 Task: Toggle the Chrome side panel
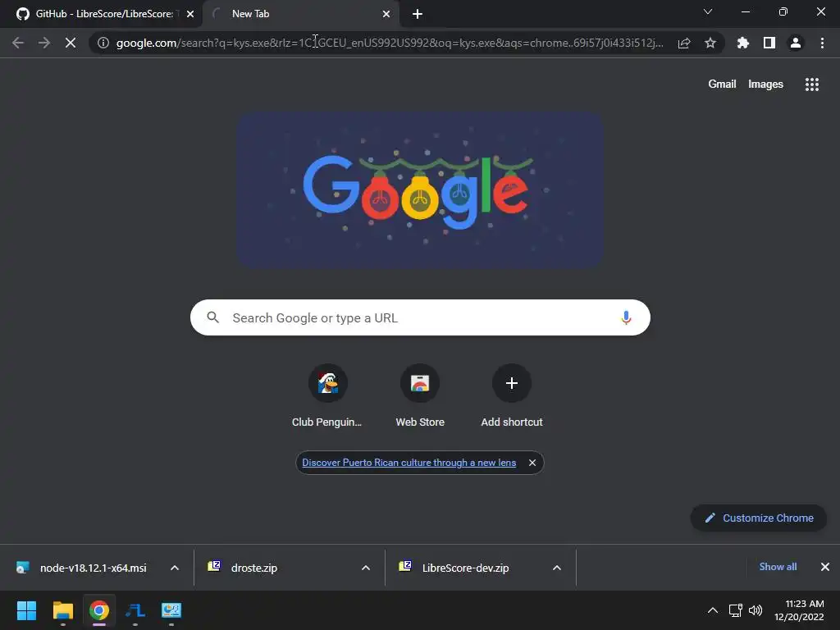769,43
